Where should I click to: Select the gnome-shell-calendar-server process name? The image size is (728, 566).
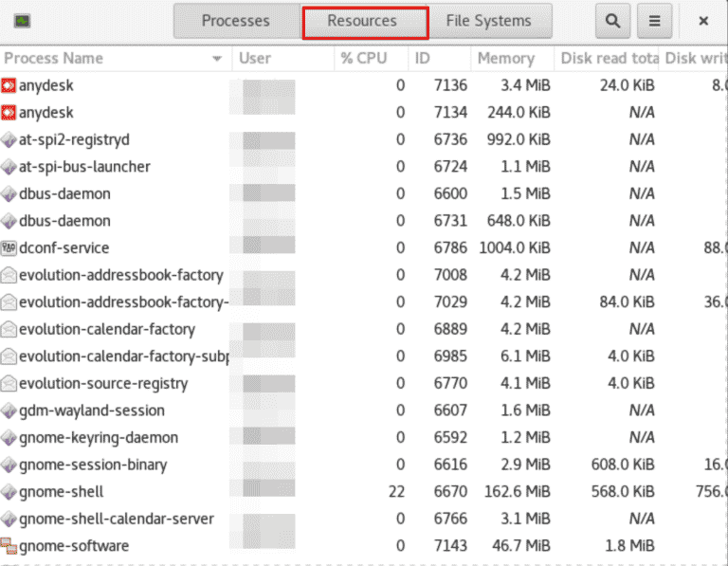[117, 520]
